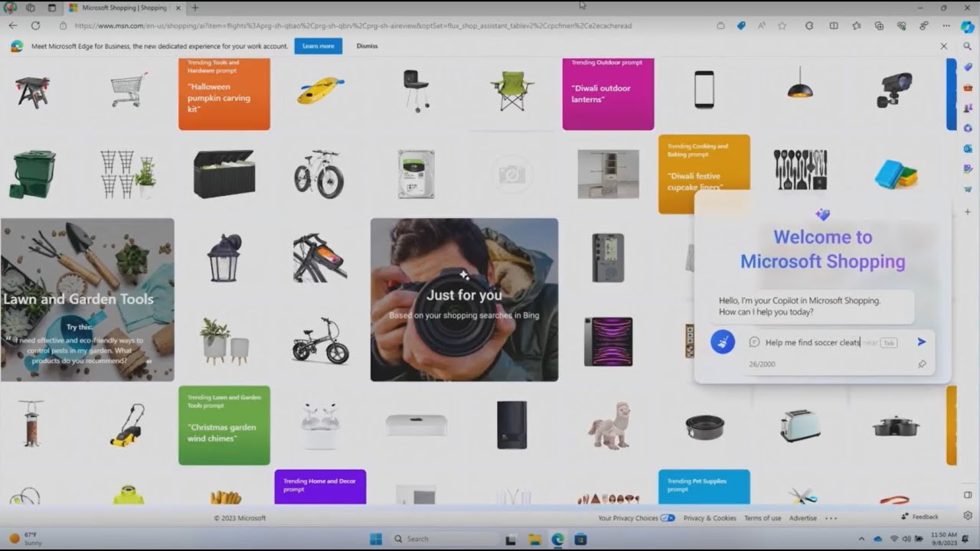
Task: Open Windows Start menu
Action: (376, 539)
